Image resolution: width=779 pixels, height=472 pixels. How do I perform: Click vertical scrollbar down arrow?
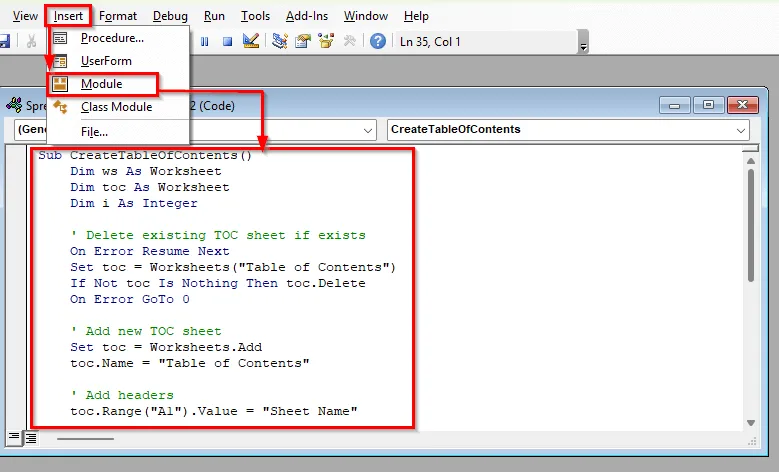point(751,423)
